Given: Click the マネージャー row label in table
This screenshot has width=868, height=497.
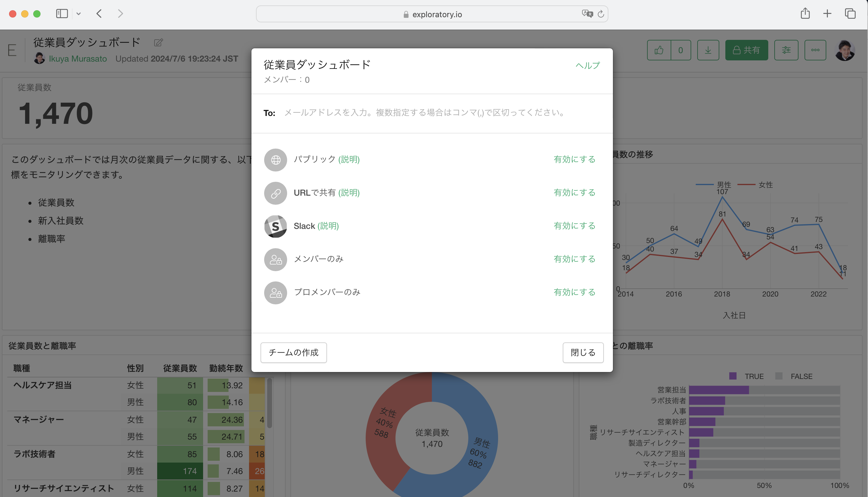Looking at the screenshot, I should click(38, 419).
